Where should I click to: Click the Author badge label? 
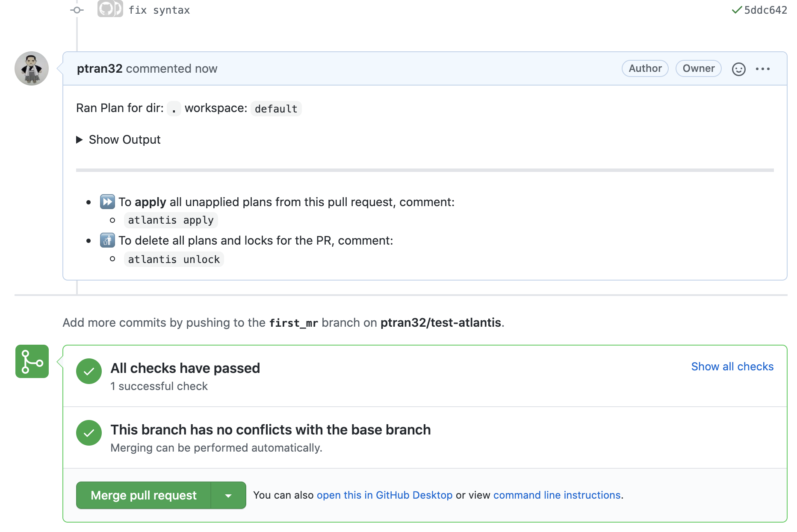(x=645, y=68)
